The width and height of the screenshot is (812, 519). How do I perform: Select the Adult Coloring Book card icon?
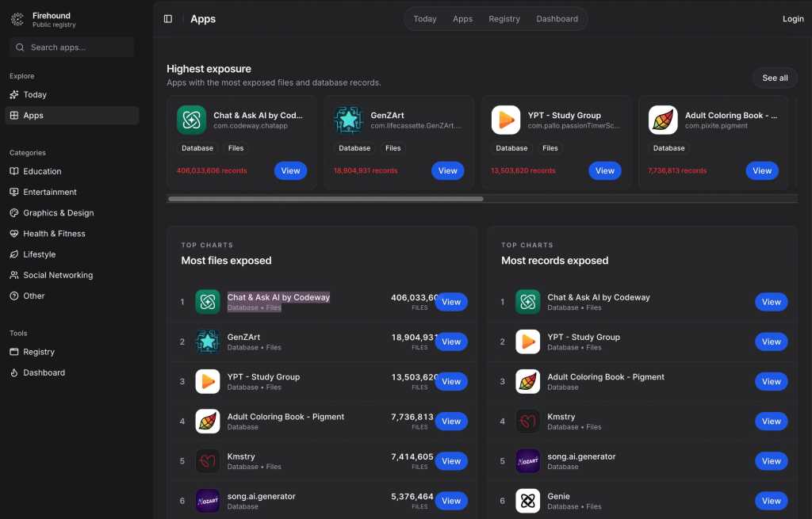pos(663,120)
